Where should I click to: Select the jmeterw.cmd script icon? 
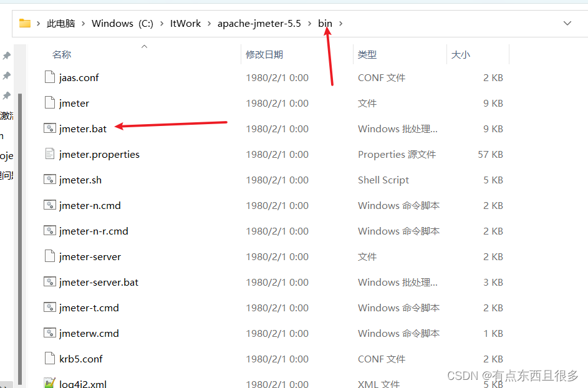(x=50, y=333)
